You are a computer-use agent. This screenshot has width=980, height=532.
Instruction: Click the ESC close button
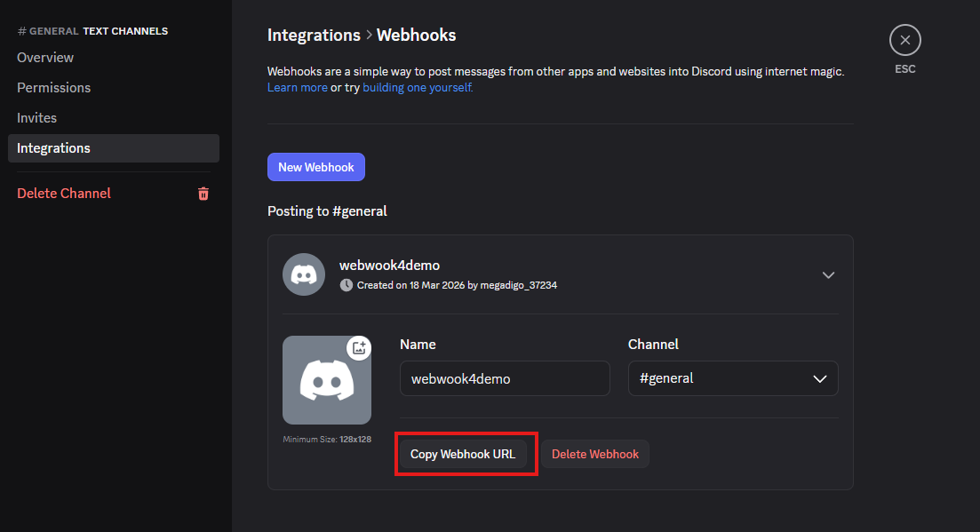[904, 39]
